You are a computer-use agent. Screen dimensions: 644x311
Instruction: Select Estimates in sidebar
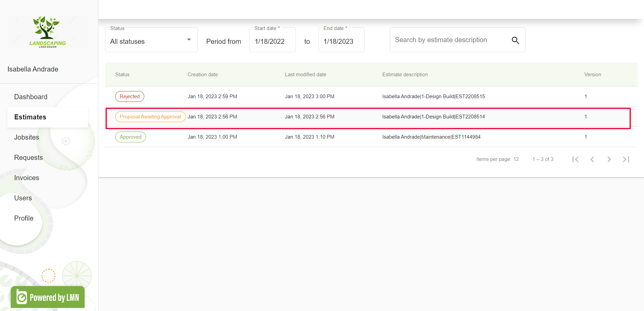[x=48, y=117]
